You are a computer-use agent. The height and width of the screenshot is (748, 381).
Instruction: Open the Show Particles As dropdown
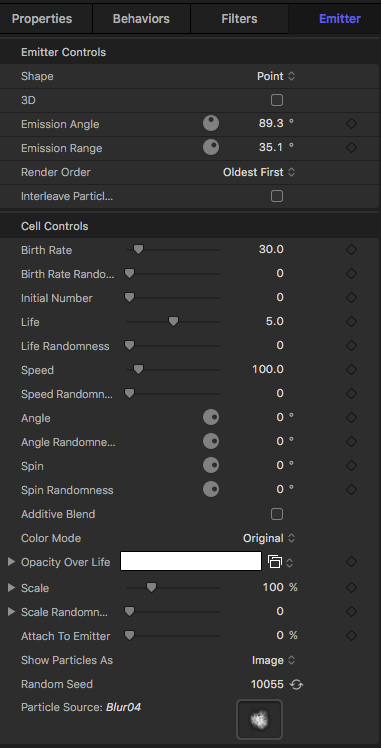[x=274, y=660]
